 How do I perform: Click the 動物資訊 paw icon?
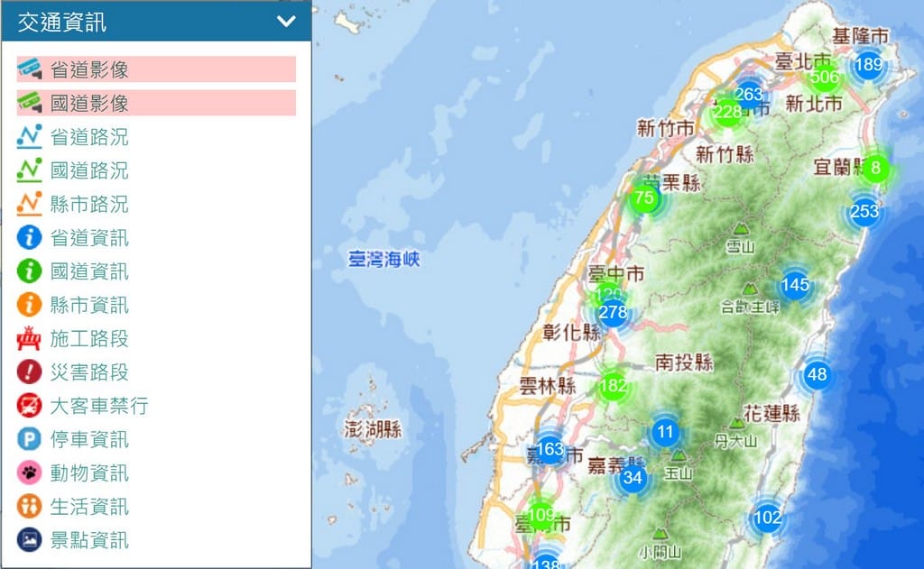[30, 473]
